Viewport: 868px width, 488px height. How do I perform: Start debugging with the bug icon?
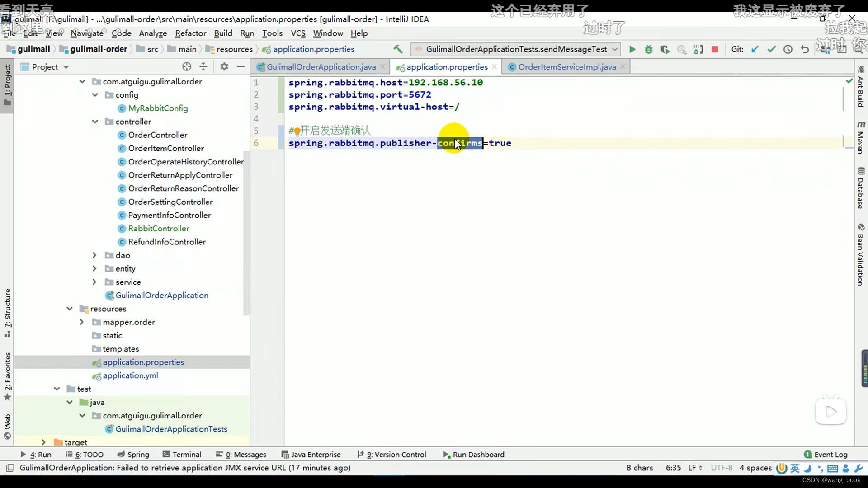(648, 49)
